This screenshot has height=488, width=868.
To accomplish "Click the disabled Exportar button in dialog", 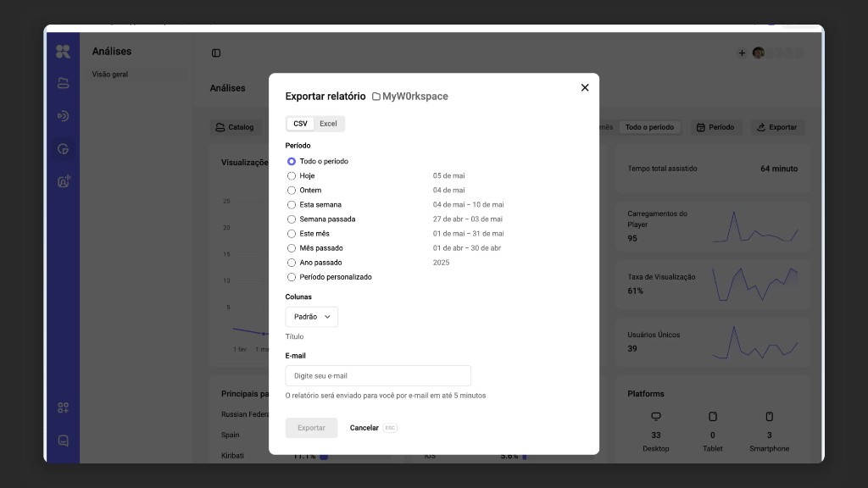I will (311, 428).
